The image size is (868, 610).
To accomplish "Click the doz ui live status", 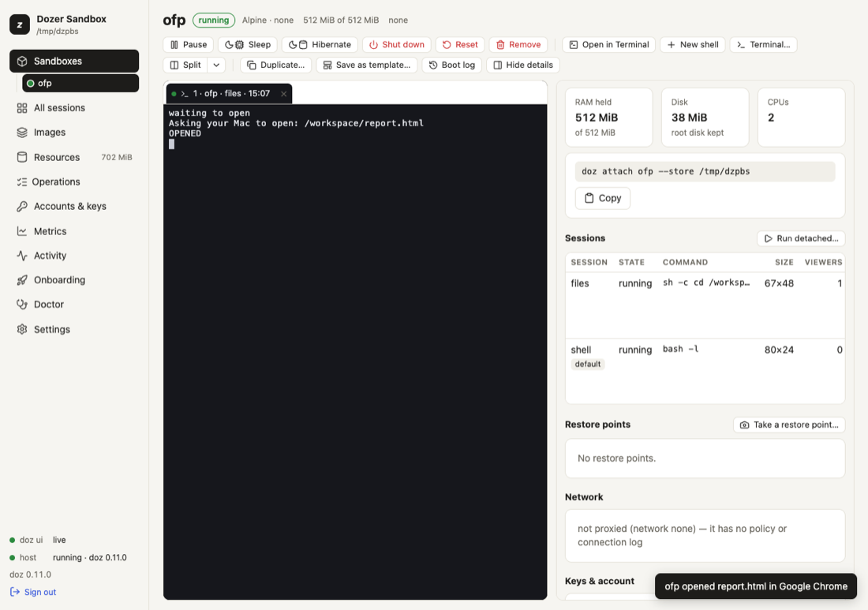I will [38, 541].
